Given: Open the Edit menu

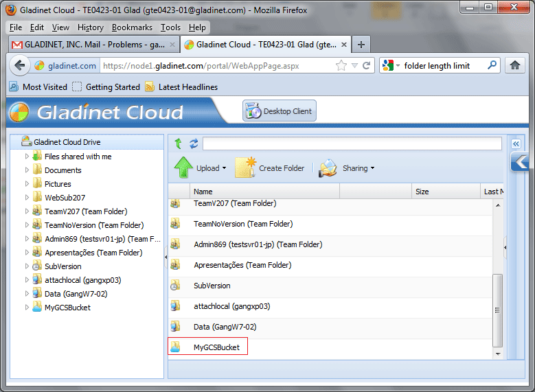Looking at the screenshot, I should coord(37,27).
